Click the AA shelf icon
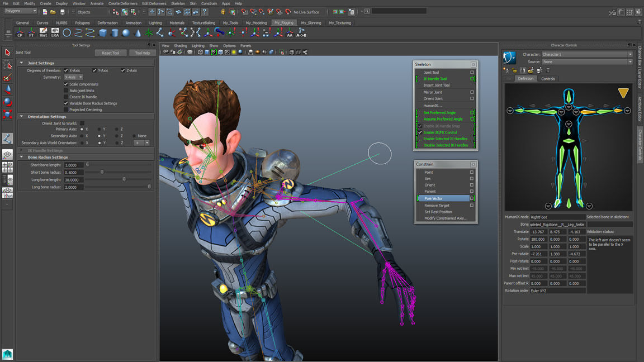Image resolution: width=644 pixels, height=362 pixels. pos(290,32)
